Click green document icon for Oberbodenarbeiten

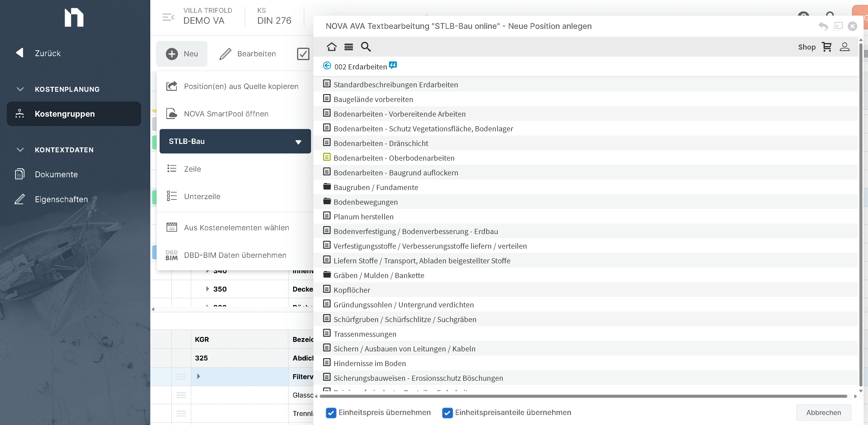pos(326,157)
